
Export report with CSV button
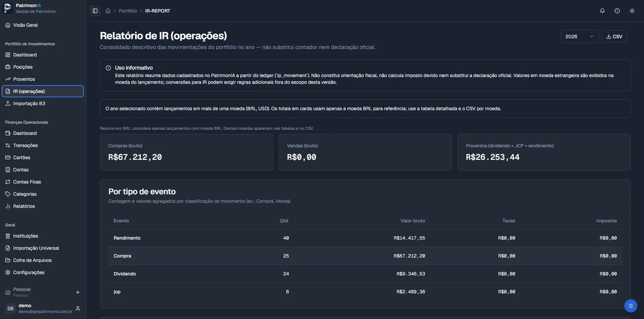614,36
